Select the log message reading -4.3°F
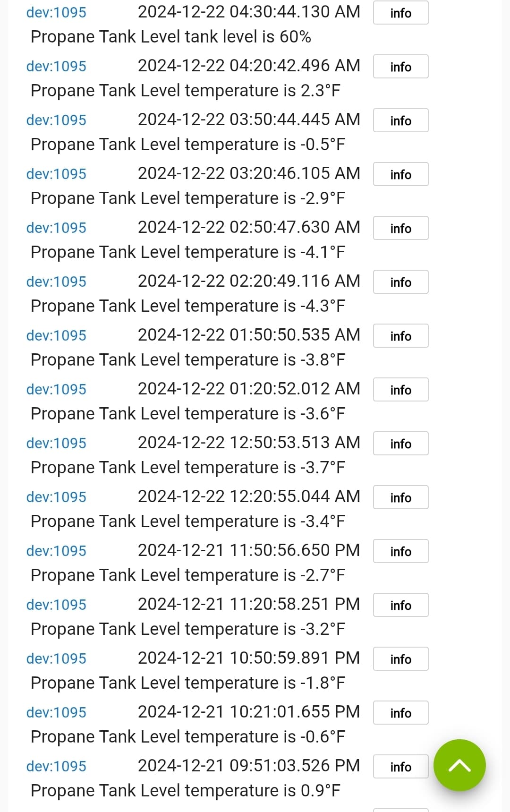The image size is (510, 812). 188,306
